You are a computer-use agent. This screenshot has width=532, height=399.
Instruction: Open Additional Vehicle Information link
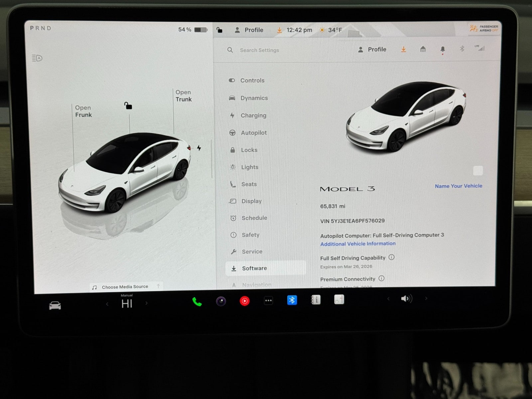coord(358,244)
